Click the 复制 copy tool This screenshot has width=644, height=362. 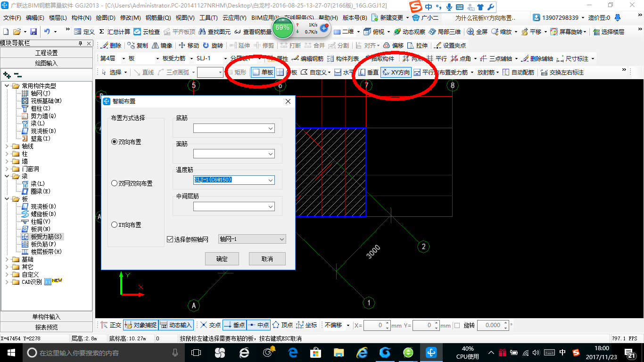(x=137, y=46)
